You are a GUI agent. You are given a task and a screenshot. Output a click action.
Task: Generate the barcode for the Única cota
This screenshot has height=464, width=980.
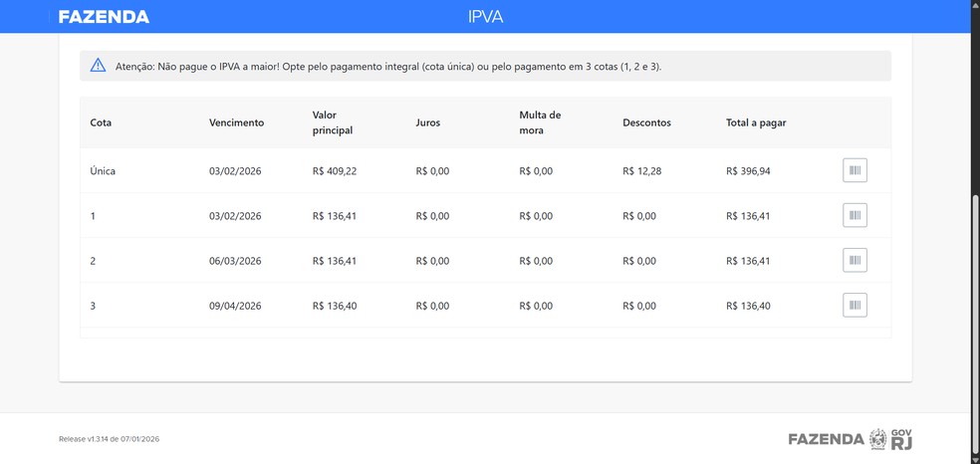coord(855,170)
